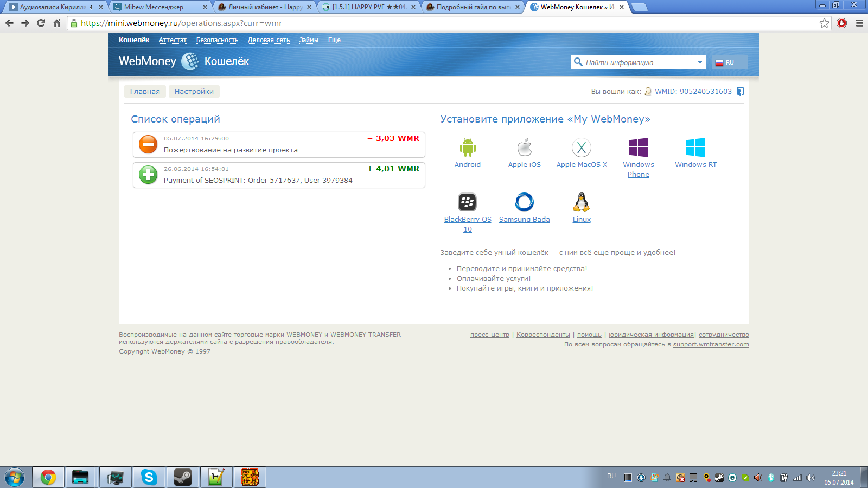Reload the page with the refresh icon
Image resolution: width=868 pixels, height=488 pixels.
41,23
